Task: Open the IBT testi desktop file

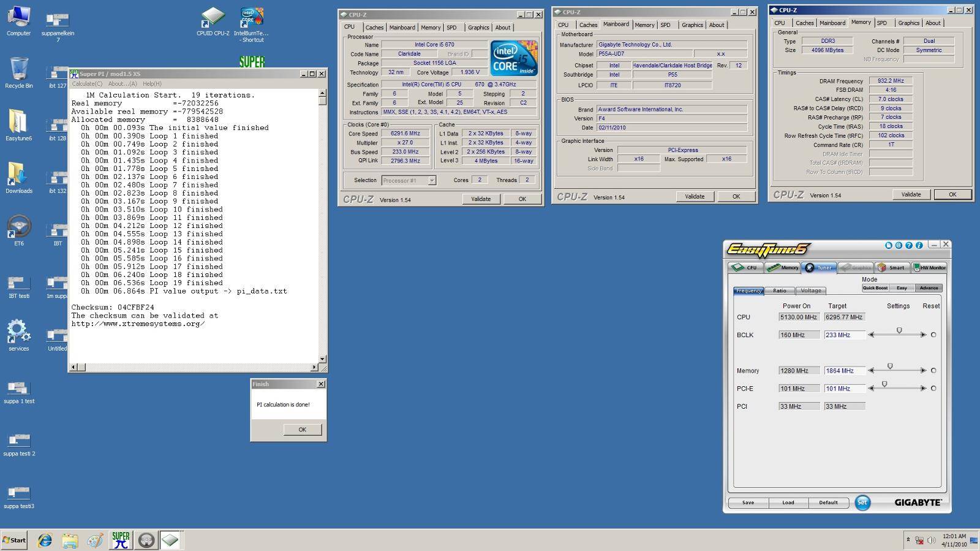Action: click(18, 287)
